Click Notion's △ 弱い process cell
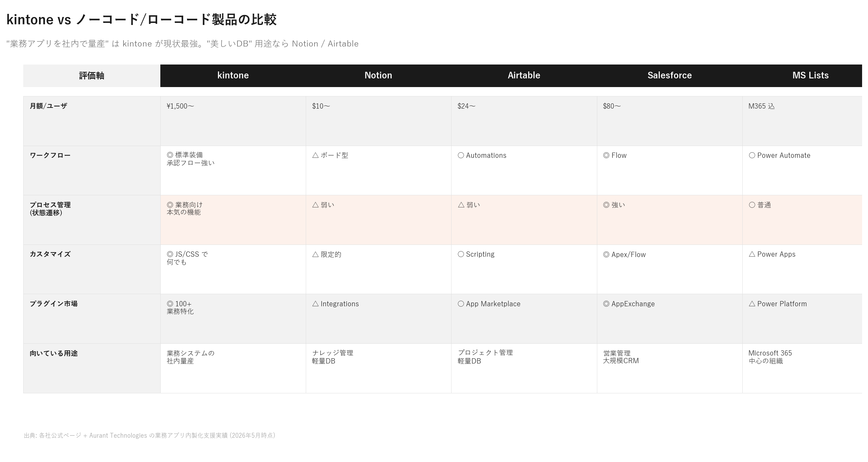 tap(378, 220)
